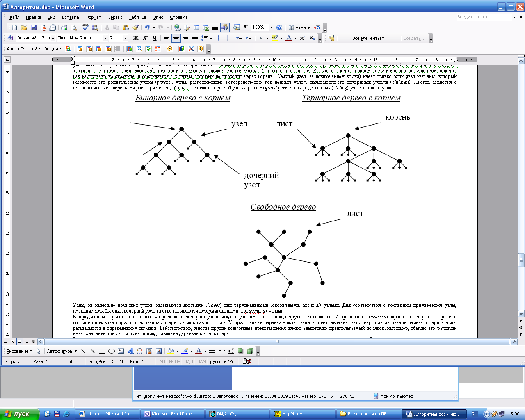Open a file with folder icon
Viewport: 525px width, 420px height.
[24, 27]
